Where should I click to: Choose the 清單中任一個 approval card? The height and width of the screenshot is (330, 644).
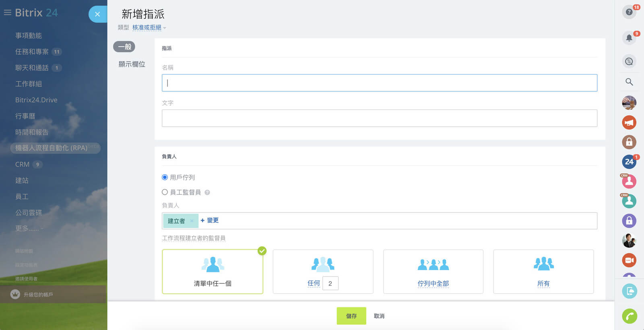pyautogui.click(x=213, y=272)
